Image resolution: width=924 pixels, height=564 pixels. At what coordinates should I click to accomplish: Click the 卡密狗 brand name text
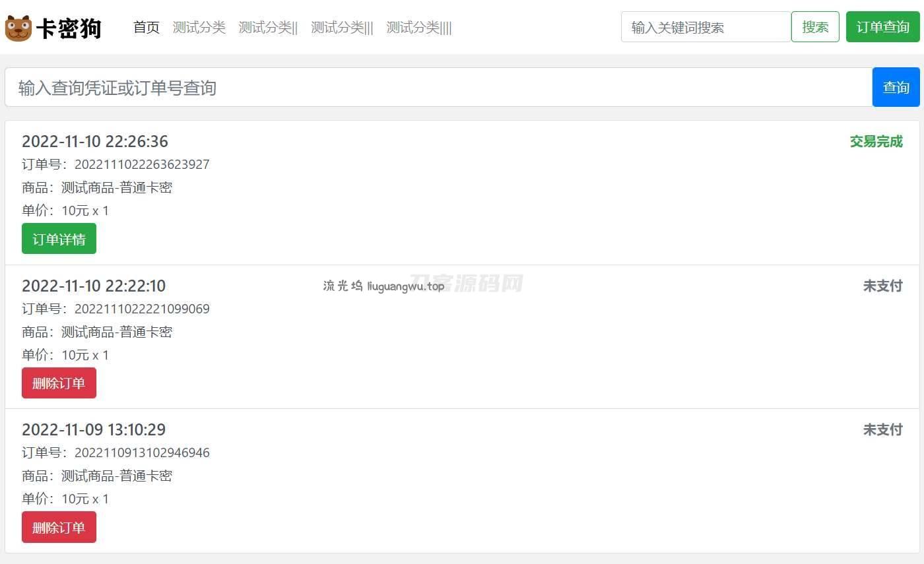[69, 28]
